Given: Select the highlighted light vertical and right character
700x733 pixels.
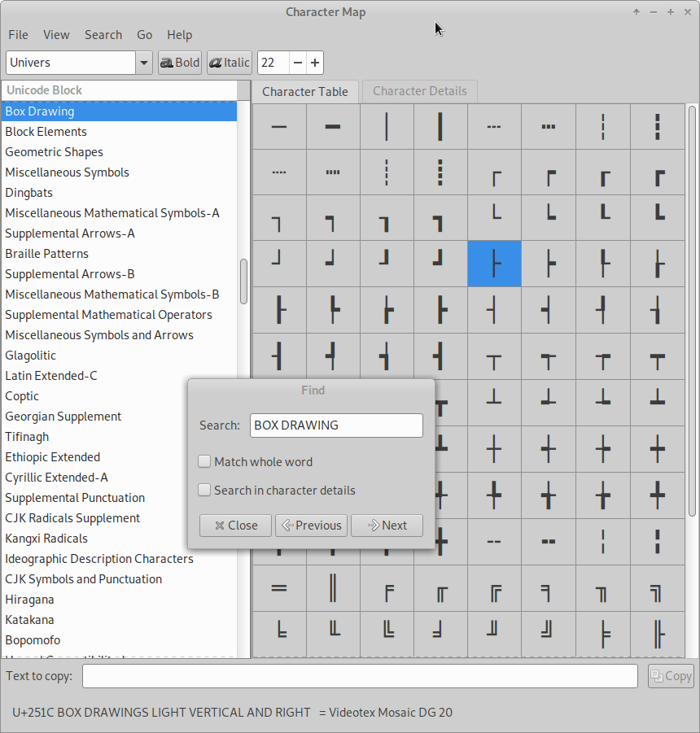Looking at the screenshot, I should [x=494, y=264].
